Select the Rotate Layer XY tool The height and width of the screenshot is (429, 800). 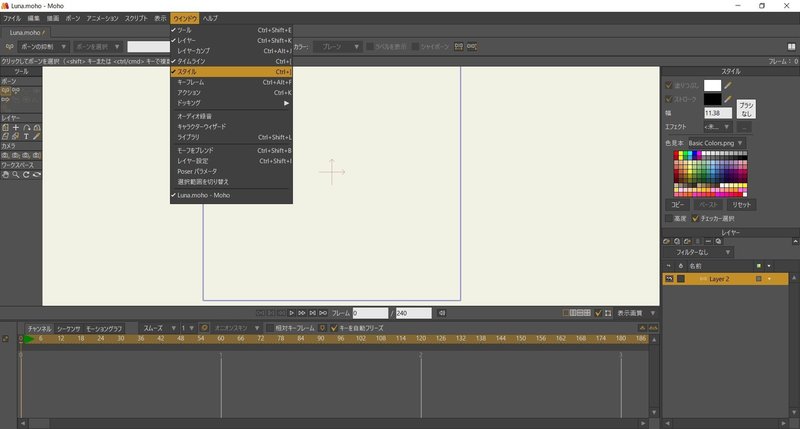[37, 128]
